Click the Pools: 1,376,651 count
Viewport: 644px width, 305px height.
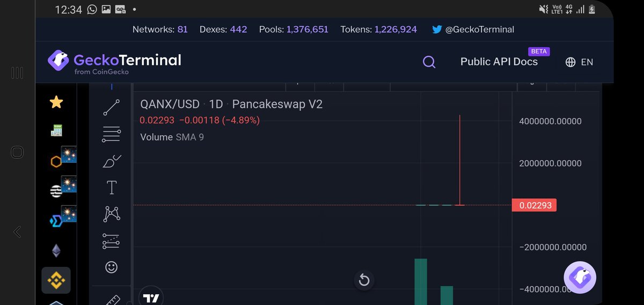click(294, 30)
